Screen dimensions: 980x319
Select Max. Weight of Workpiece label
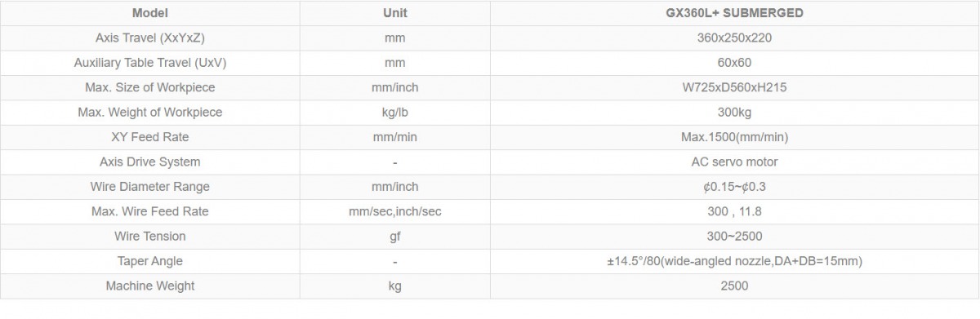click(x=149, y=112)
